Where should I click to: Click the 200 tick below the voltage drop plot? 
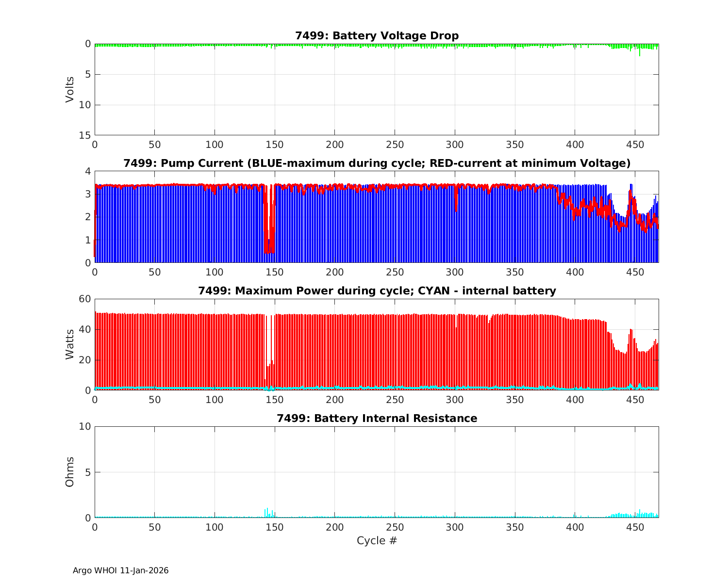point(335,145)
